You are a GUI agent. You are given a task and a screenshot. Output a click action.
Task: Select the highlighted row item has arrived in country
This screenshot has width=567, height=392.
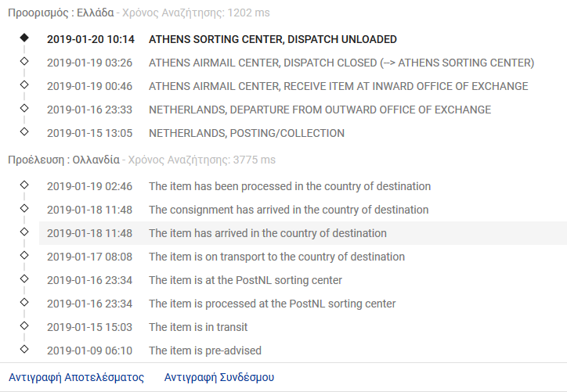[x=303, y=233]
